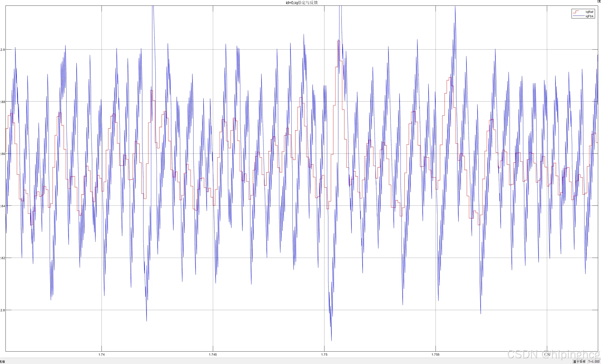
Task: Click the plot title 'id=0,iq给定与反馈'
Action: (301, 3)
